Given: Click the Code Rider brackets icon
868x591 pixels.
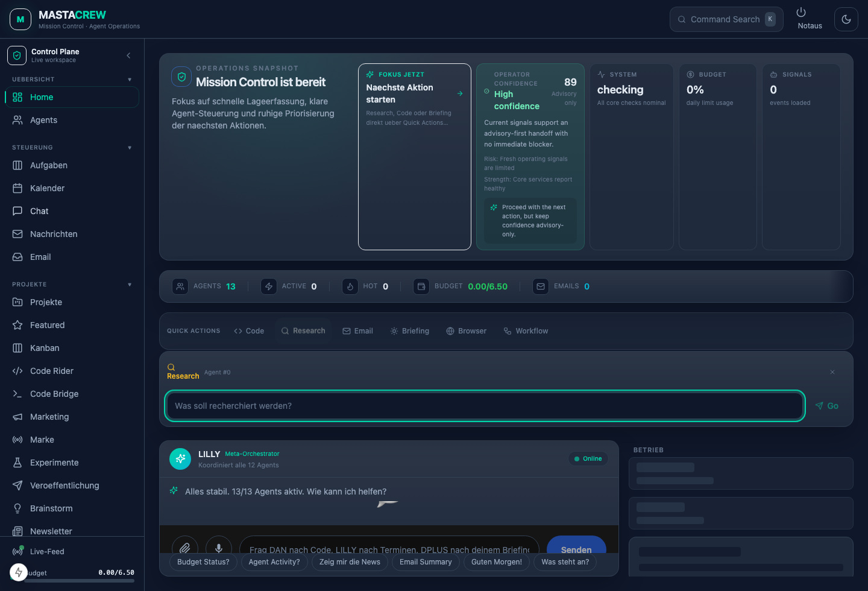Looking at the screenshot, I should [17, 371].
